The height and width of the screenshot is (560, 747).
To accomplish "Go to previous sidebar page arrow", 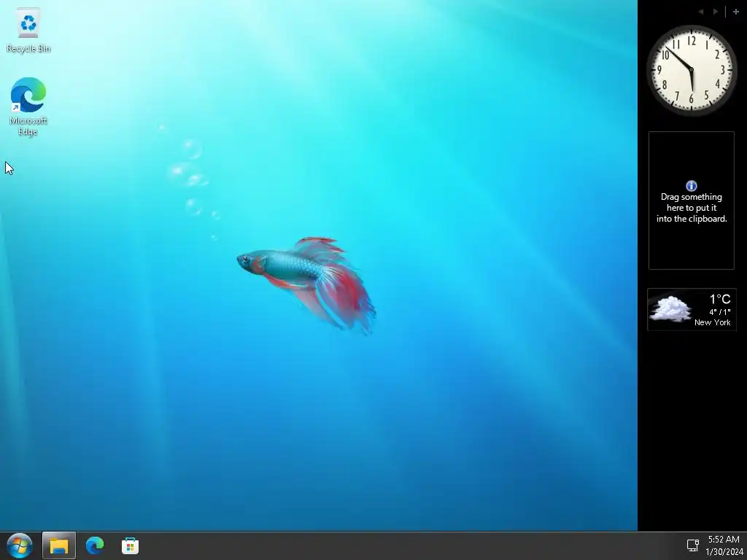I will click(x=701, y=12).
